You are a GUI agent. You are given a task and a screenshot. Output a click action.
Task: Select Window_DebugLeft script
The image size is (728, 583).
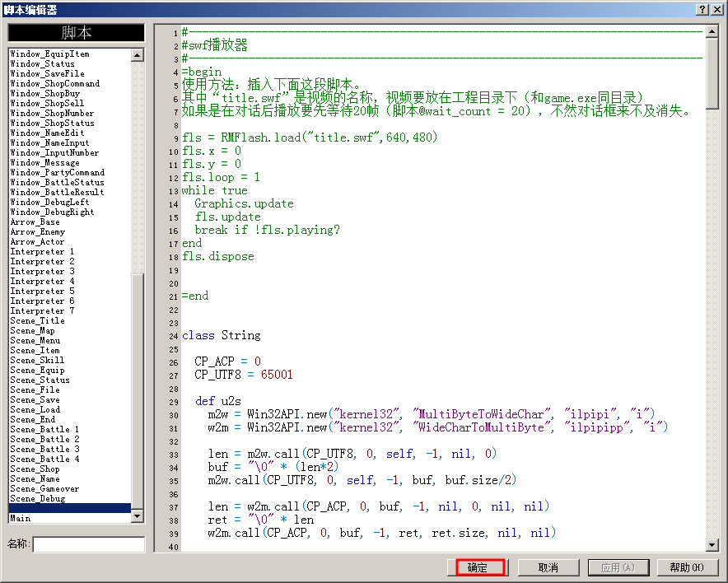(49, 202)
